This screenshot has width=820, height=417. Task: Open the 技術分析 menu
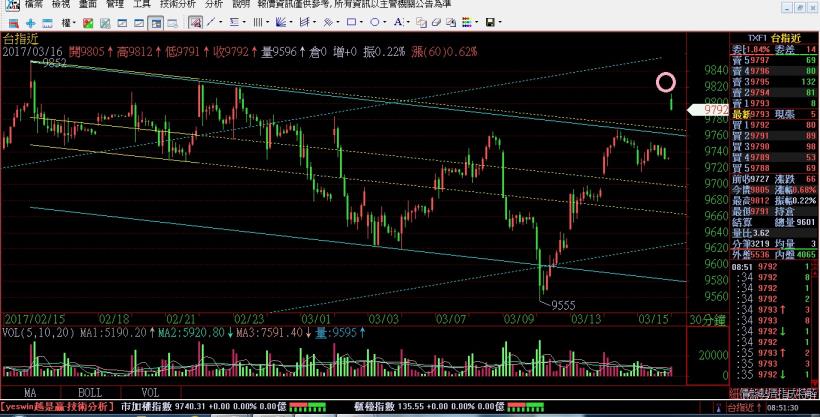(177, 4)
